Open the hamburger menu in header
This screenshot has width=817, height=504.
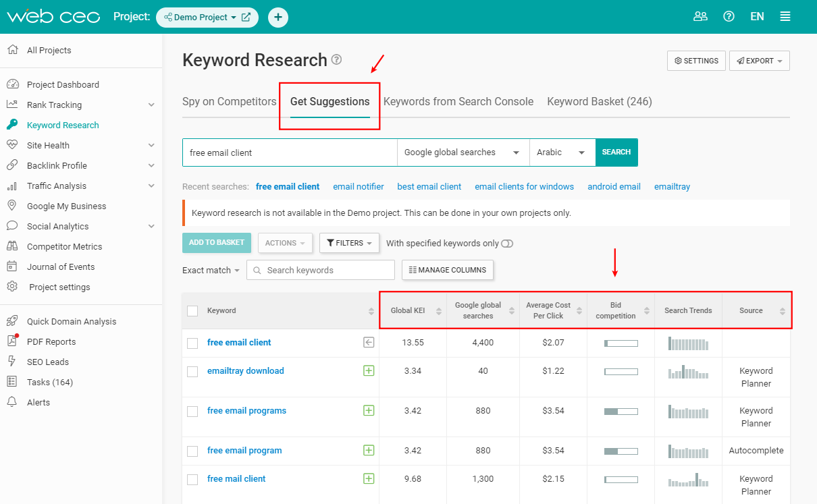pyautogui.click(x=785, y=17)
